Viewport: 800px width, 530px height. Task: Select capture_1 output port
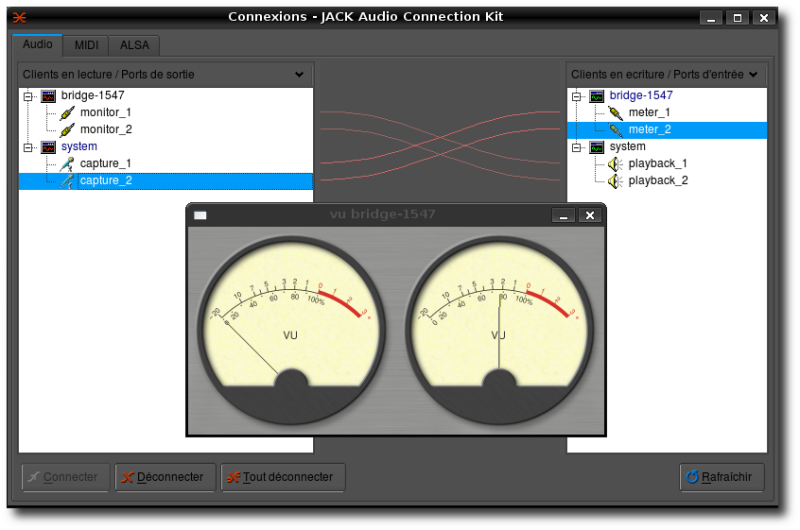pyautogui.click(x=106, y=163)
